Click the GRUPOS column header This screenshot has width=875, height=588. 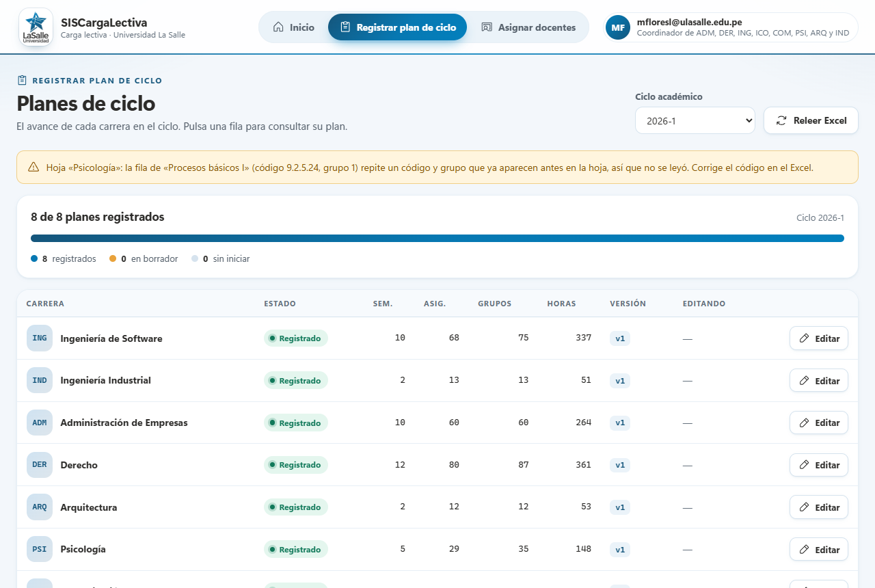click(495, 304)
